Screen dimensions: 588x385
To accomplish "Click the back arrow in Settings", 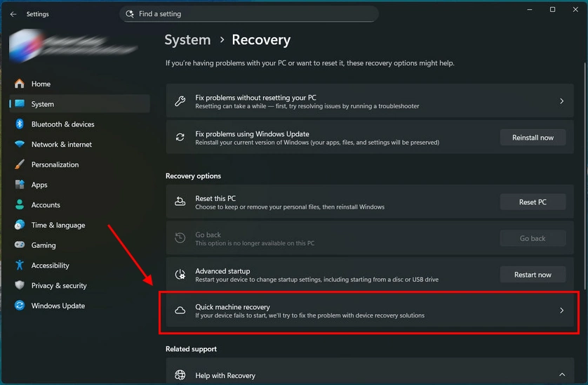I will click(x=13, y=14).
